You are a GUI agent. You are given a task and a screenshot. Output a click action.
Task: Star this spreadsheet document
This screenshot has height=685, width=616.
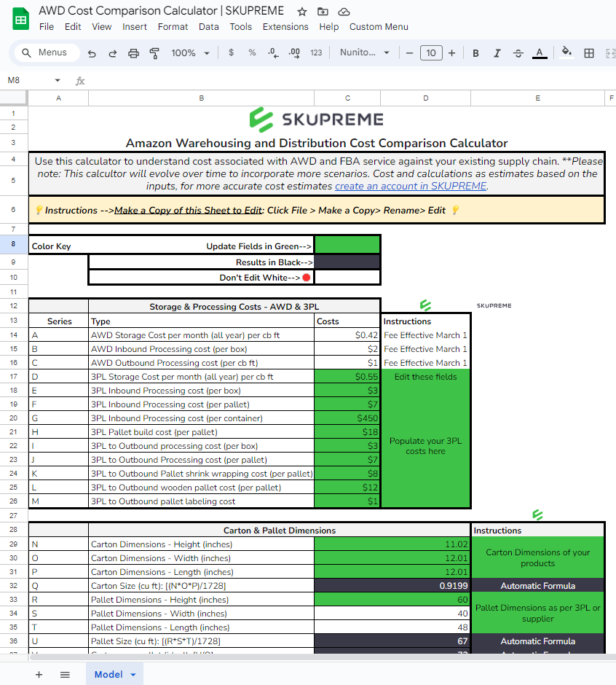(301, 12)
